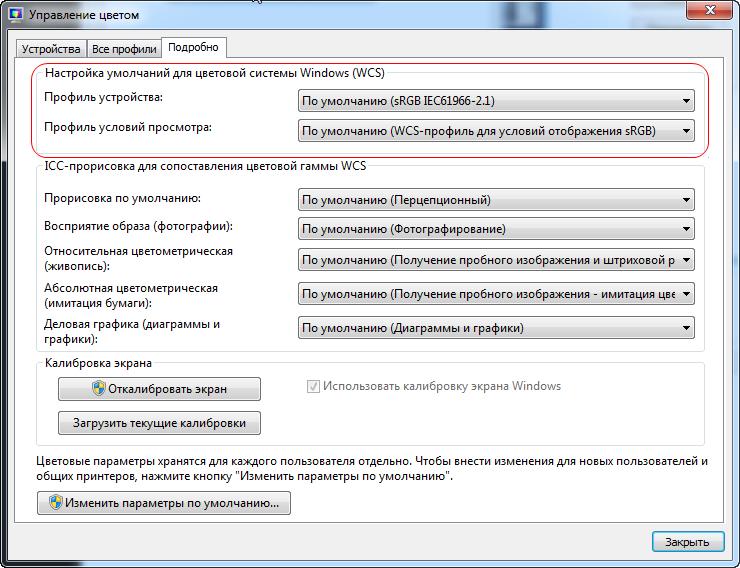
Task: Expand the Профиль условий просмотра combo box
Action: click(x=496, y=131)
